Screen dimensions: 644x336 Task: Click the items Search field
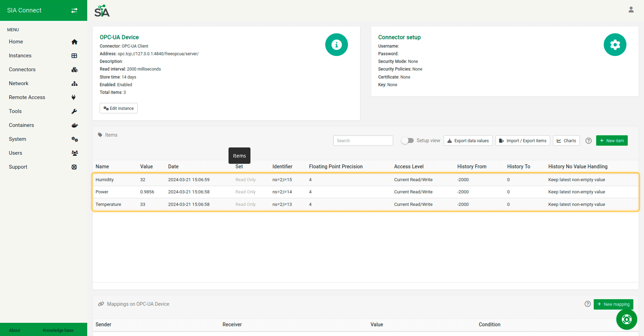363,141
